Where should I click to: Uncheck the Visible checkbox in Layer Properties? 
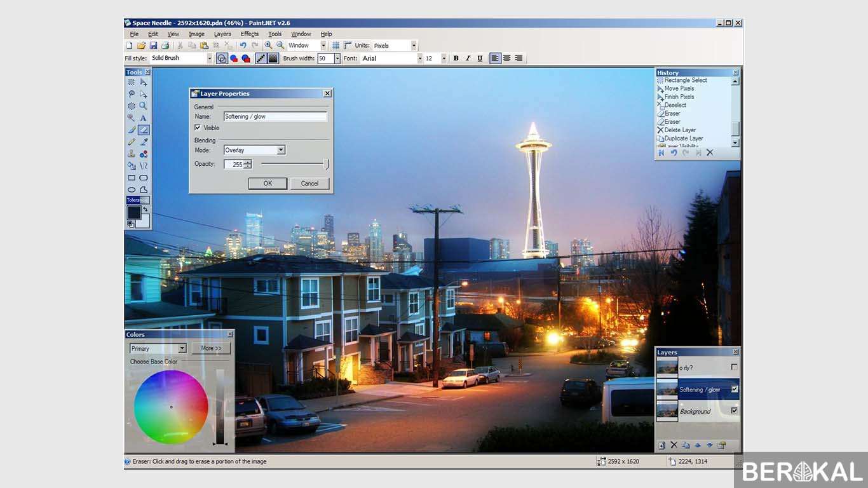(x=198, y=128)
